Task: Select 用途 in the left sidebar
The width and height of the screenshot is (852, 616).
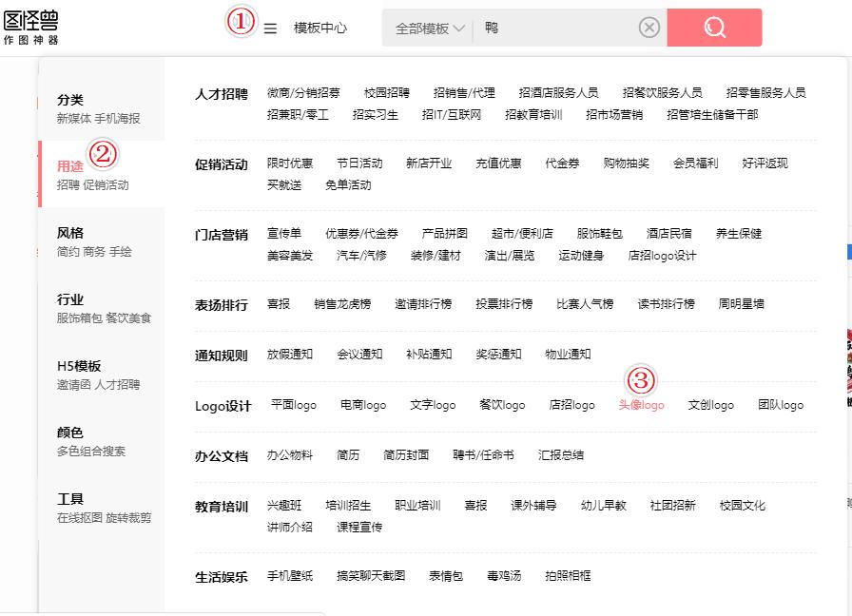Action: (69, 163)
